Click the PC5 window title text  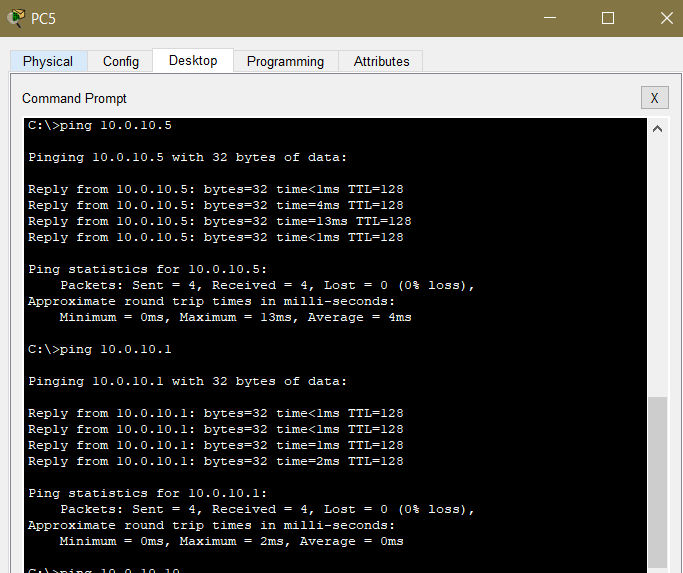coord(44,18)
